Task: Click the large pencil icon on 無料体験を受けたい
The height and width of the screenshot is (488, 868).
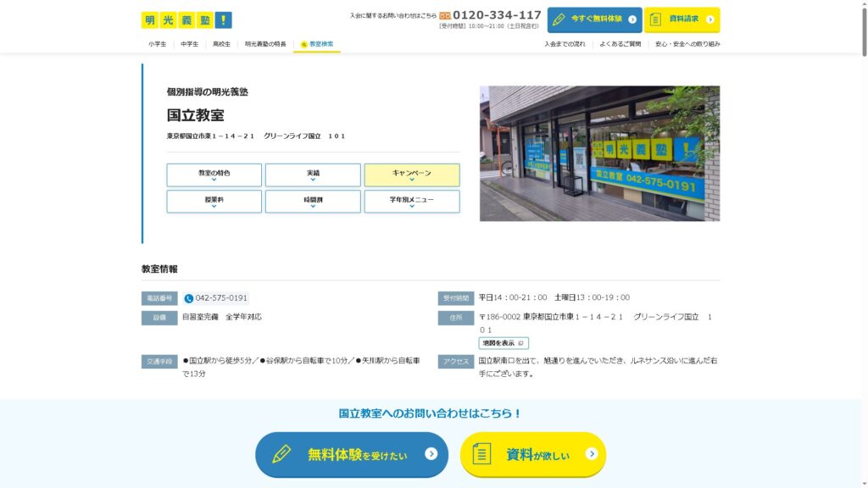Action: click(281, 454)
